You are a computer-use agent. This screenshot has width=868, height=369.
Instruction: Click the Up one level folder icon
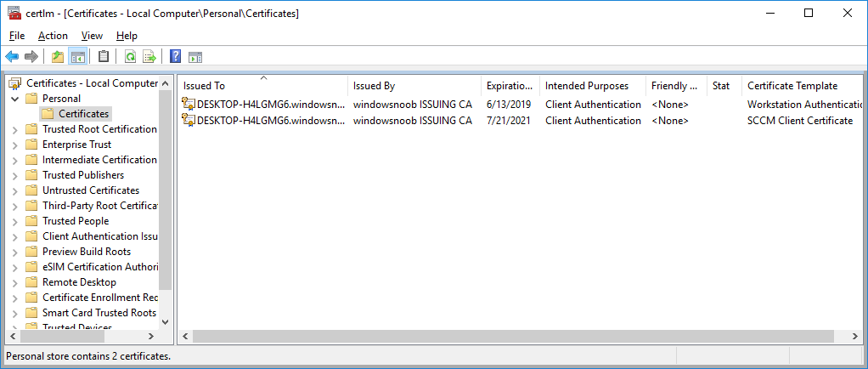(58, 56)
